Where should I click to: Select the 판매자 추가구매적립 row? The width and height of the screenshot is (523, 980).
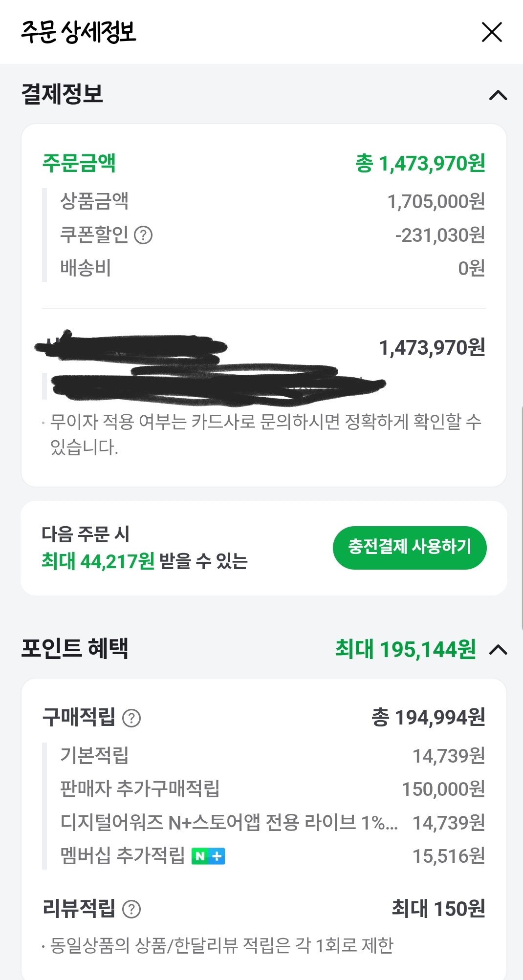tap(272, 789)
